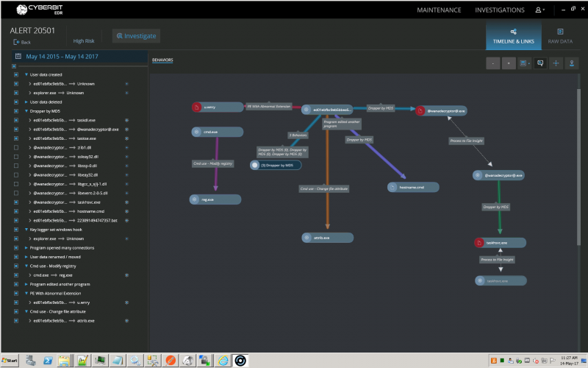Image resolution: width=588 pixels, height=368 pixels.
Task: Click the taskhsvc.exe node in graph
Action: tap(501, 242)
